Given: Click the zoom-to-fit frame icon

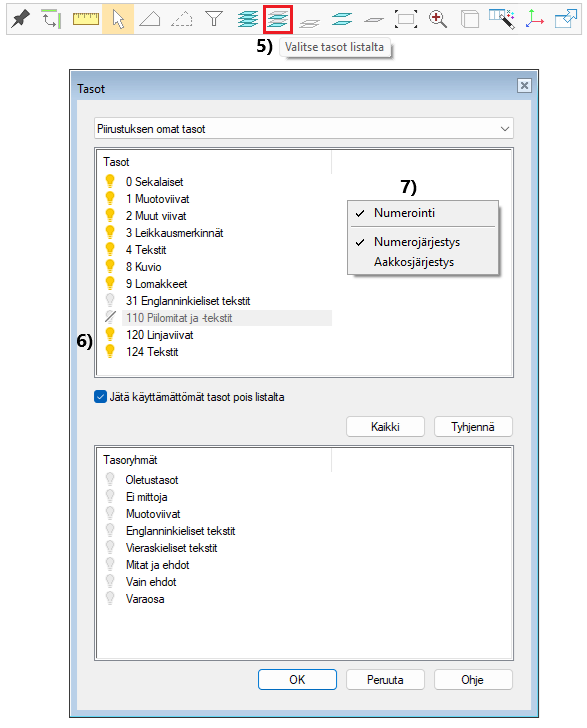Looking at the screenshot, I should click(x=406, y=19).
